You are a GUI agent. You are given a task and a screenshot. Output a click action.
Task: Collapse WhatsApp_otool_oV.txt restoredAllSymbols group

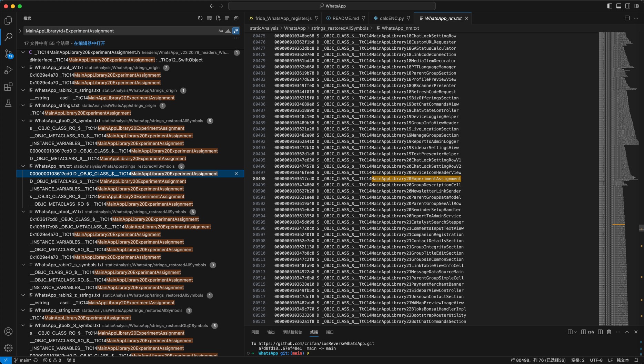tap(23, 212)
